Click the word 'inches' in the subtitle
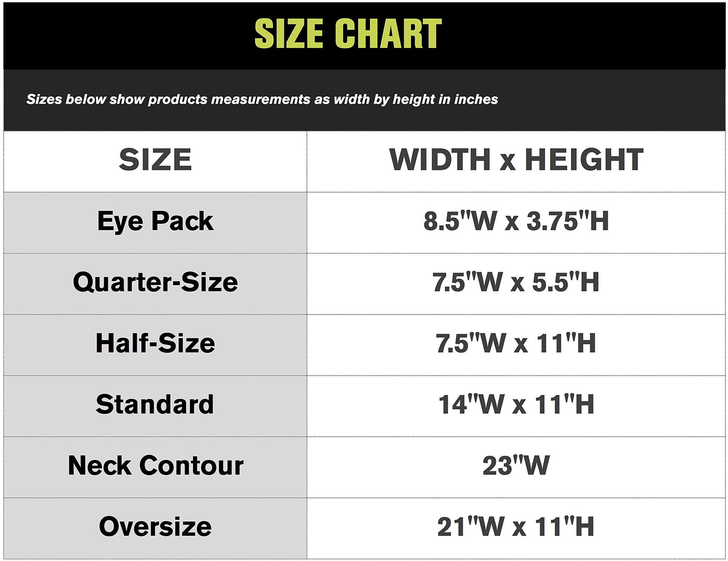This screenshot has width=728, height=561. click(x=476, y=100)
